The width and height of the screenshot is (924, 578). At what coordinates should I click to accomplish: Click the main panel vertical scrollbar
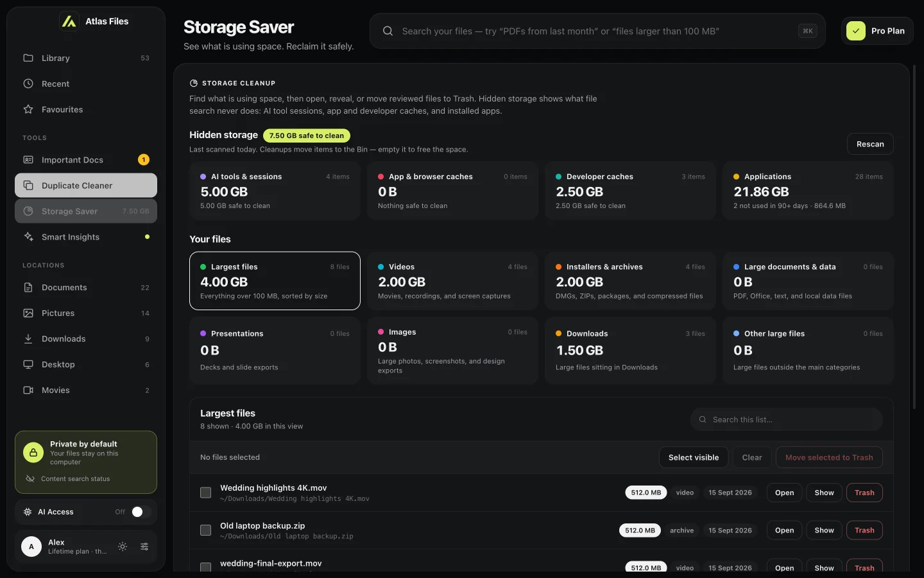click(x=914, y=238)
